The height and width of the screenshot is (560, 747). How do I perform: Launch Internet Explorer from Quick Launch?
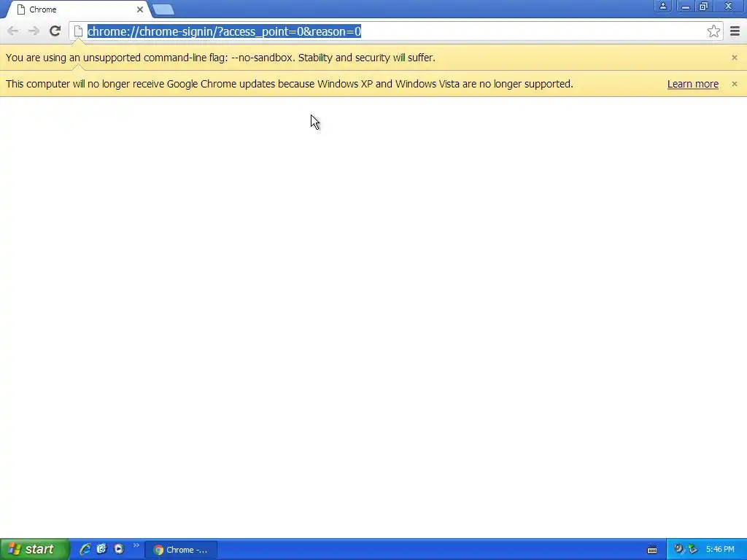[85, 549]
